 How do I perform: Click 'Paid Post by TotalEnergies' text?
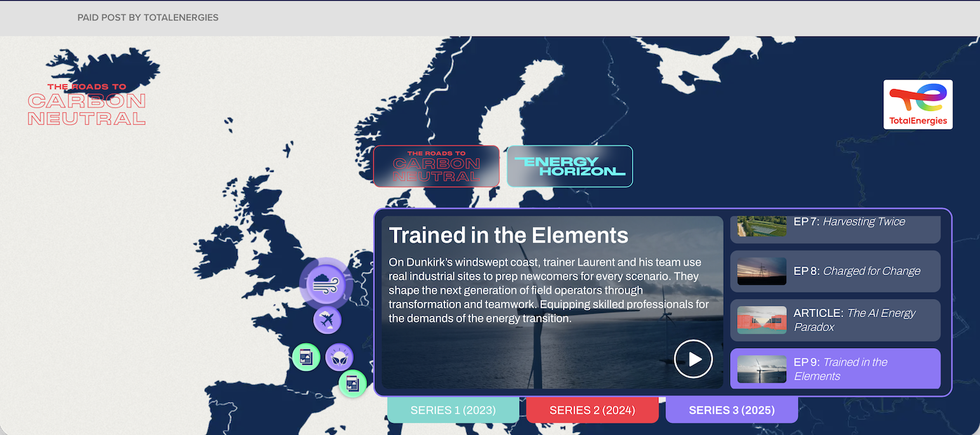(x=148, y=18)
